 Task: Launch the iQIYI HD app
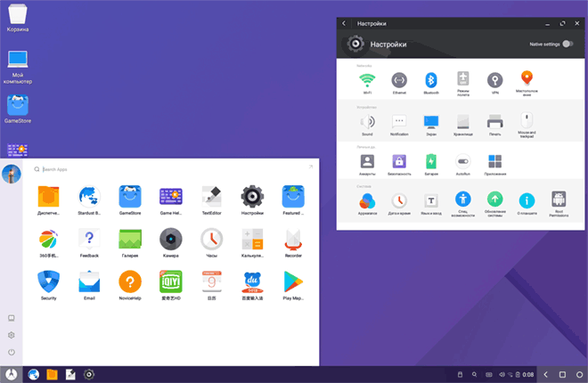(171, 286)
